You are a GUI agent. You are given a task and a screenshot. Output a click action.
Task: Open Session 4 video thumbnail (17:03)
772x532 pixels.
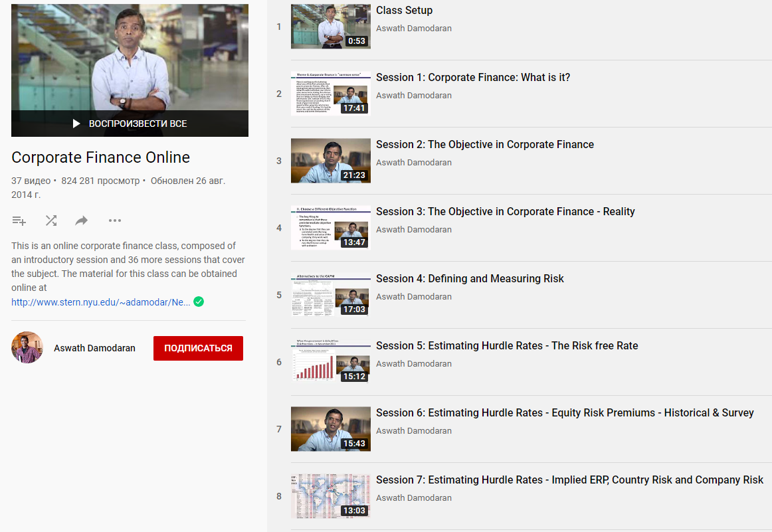pyautogui.click(x=330, y=295)
